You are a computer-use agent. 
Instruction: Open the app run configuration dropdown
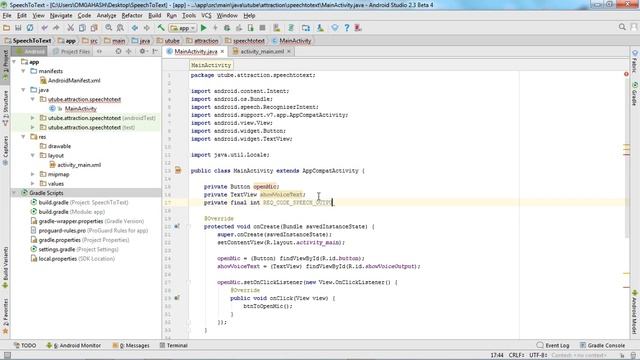pos(183,28)
